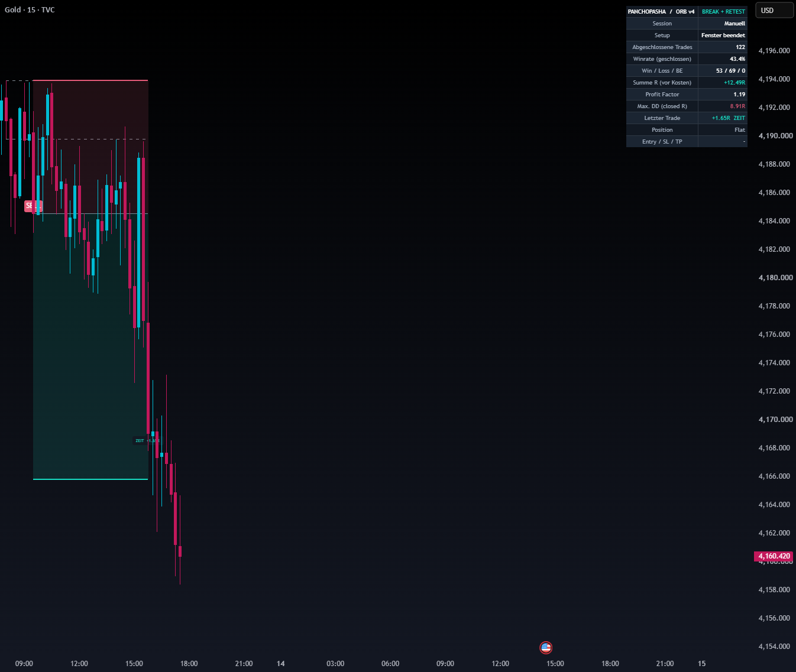The height and width of the screenshot is (672, 796).
Task: Click the Gold · 15 · TVC chart title
Action: [30, 10]
